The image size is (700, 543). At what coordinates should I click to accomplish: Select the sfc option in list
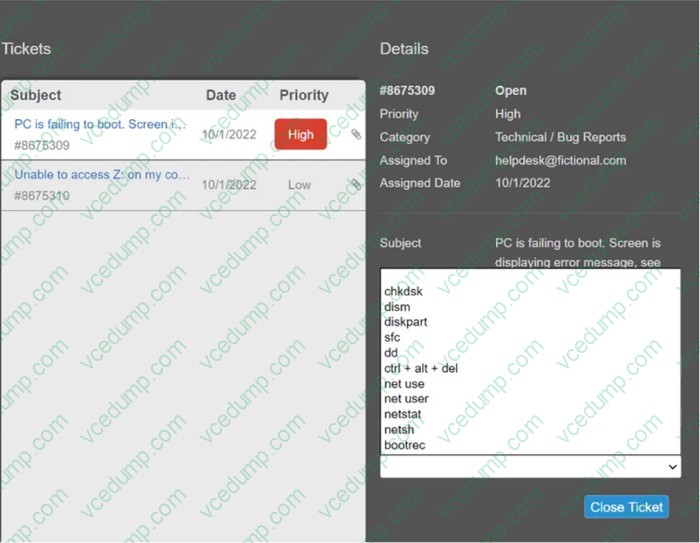coord(392,338)
